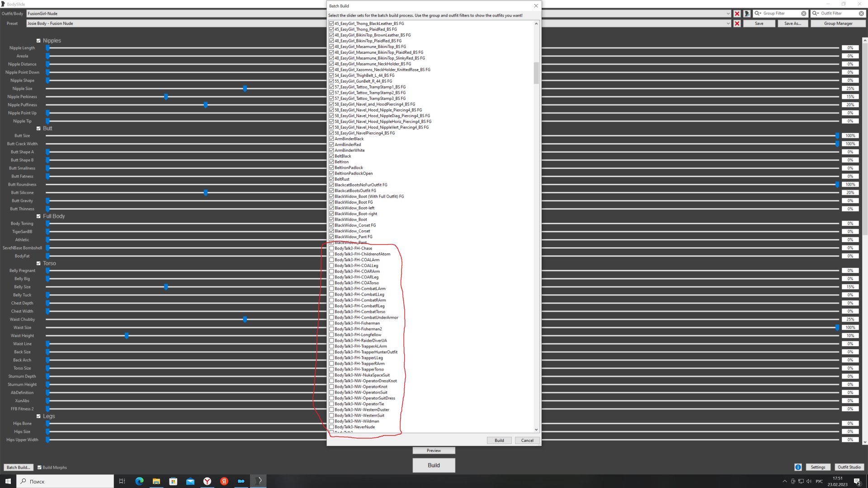
Task: Click the Nipple Size slider handle
Action: coord(245,89)
